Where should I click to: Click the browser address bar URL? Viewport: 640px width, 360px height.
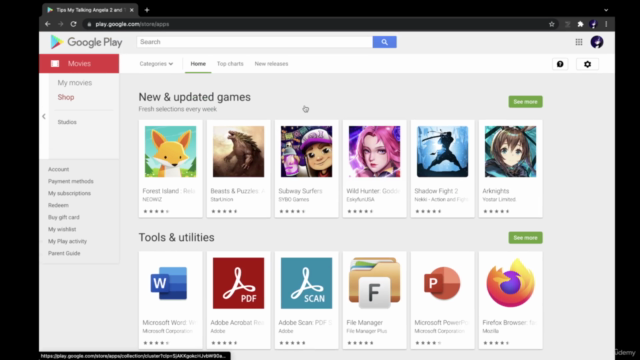pyautogui.click(x=132, y=24)
